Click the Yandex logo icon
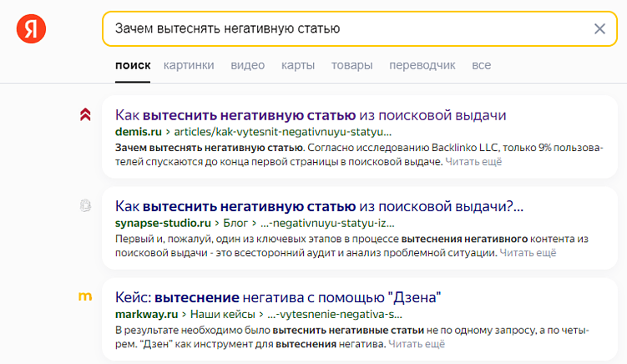 click(31, 28)
